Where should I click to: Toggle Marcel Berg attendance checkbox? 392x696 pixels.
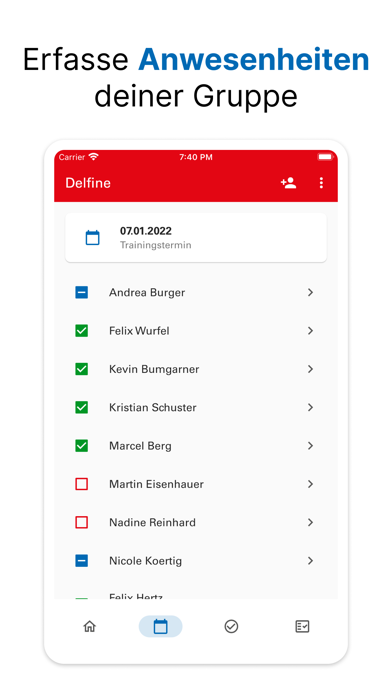(82, 446)
